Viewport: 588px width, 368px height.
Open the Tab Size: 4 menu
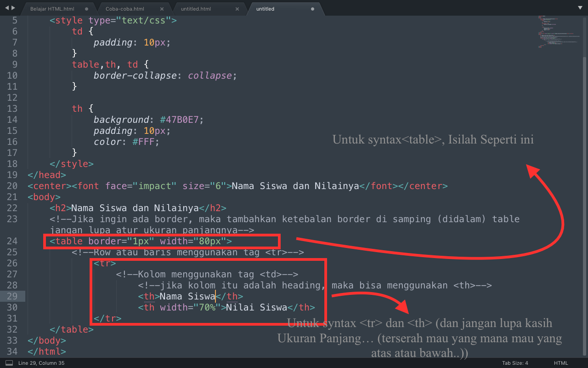pyautogui.click(x=514, y=363)
